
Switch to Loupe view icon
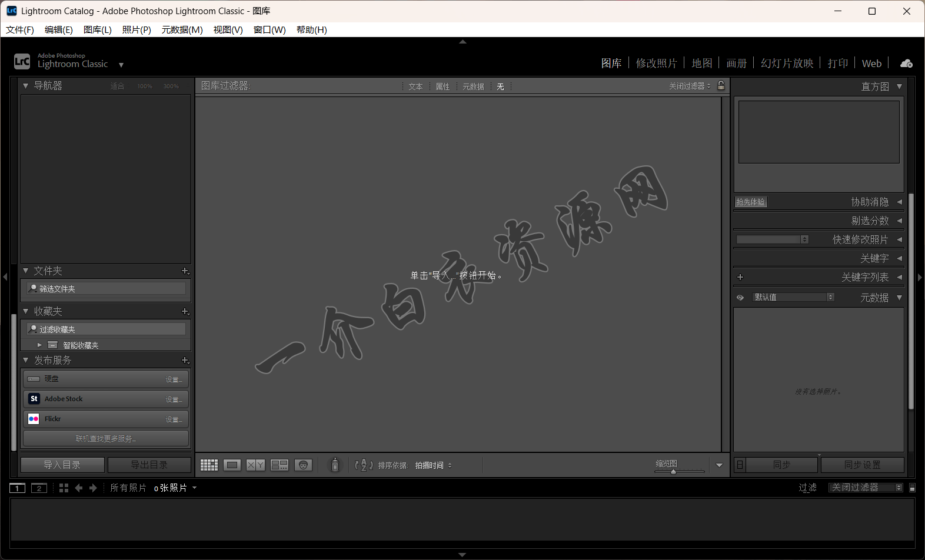coord(232,465)
